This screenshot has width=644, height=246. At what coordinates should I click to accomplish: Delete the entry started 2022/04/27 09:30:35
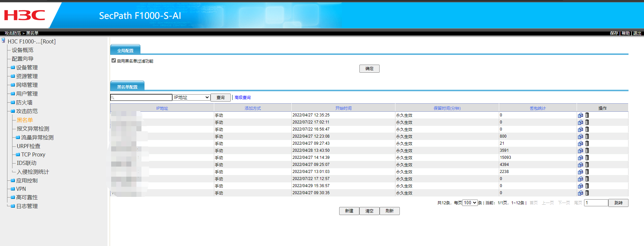click(587, 193)
